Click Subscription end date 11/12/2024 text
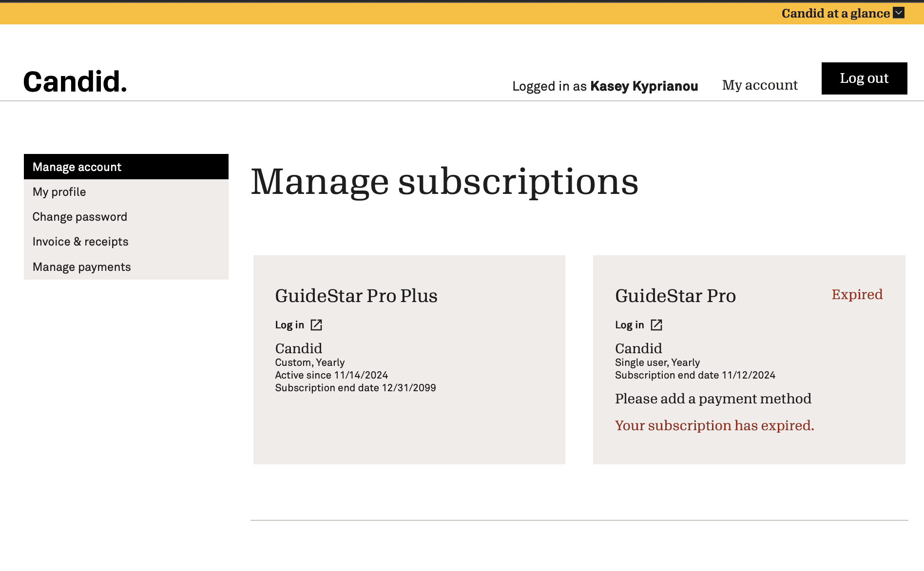Image resolution: width=924 pixels, height=571 pixels. [695, 375]
